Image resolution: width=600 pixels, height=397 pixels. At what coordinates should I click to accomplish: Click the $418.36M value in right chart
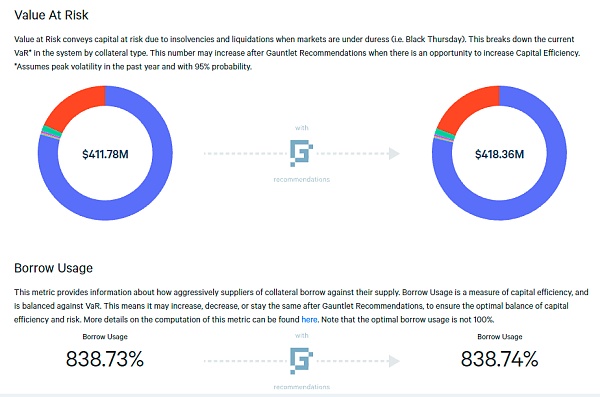click(x=499, y=154)
